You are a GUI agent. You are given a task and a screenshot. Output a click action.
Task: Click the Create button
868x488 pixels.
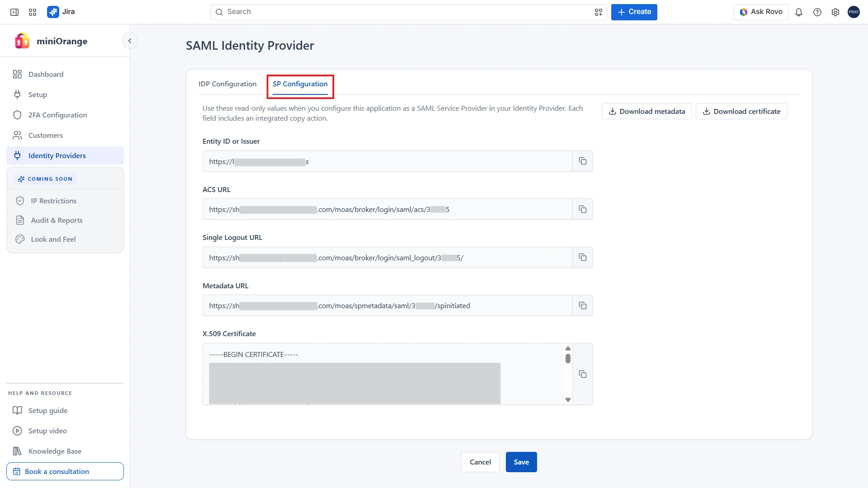634,12
